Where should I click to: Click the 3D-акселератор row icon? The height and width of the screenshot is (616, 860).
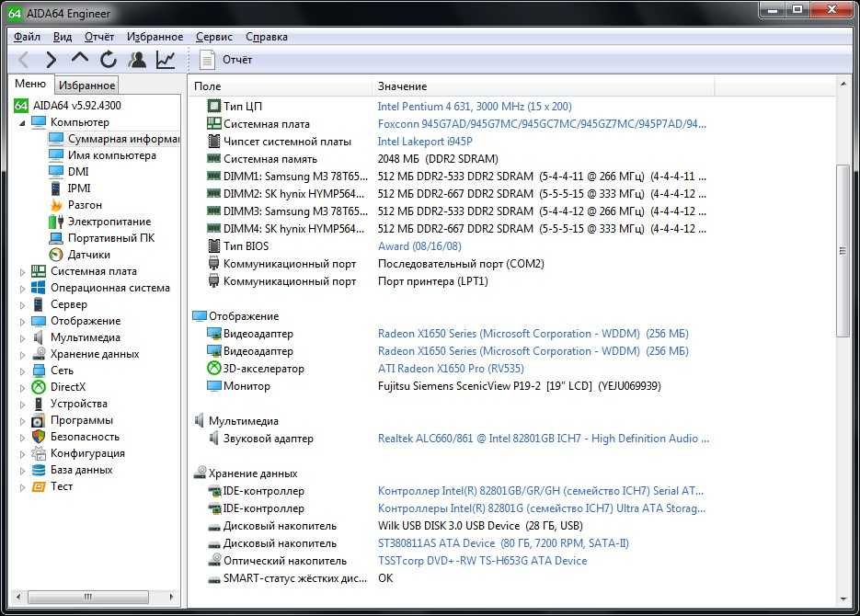point(214,369)
